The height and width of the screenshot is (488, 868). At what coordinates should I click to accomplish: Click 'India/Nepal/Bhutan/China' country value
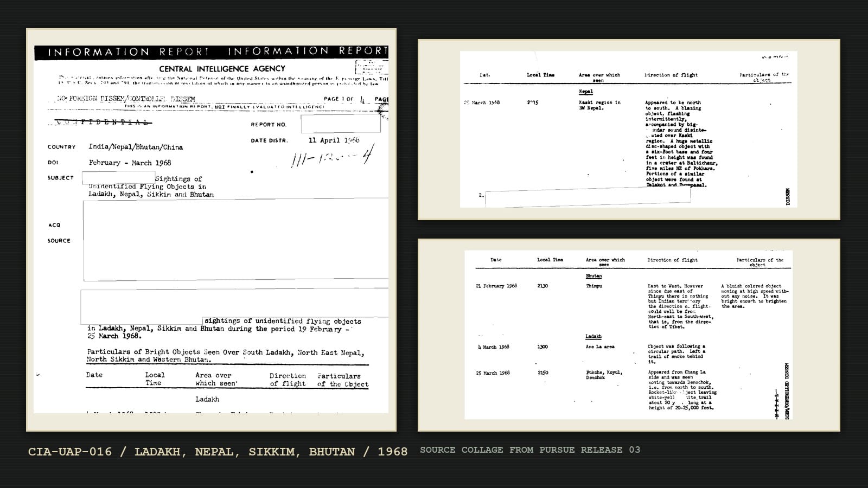pos(136,147)
